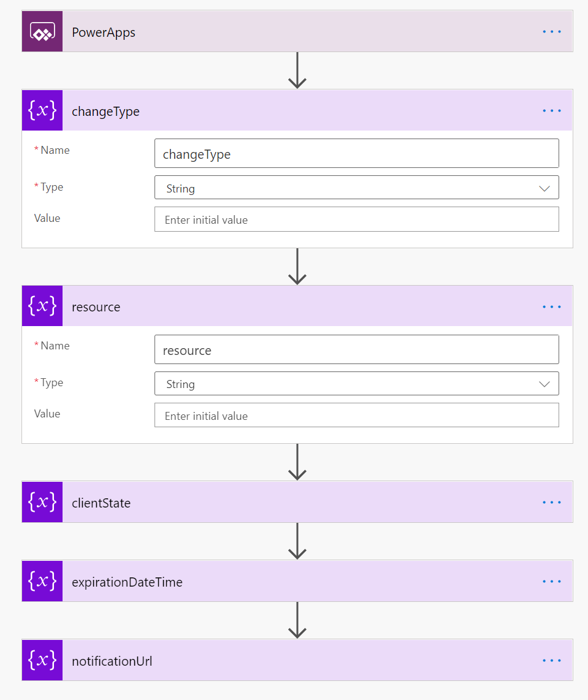Image resolution: width=588 pixels, height=700 pixels.
Task: Expand the notificationUrl step header
Action: pyautogui.click(x=297, y=660)
